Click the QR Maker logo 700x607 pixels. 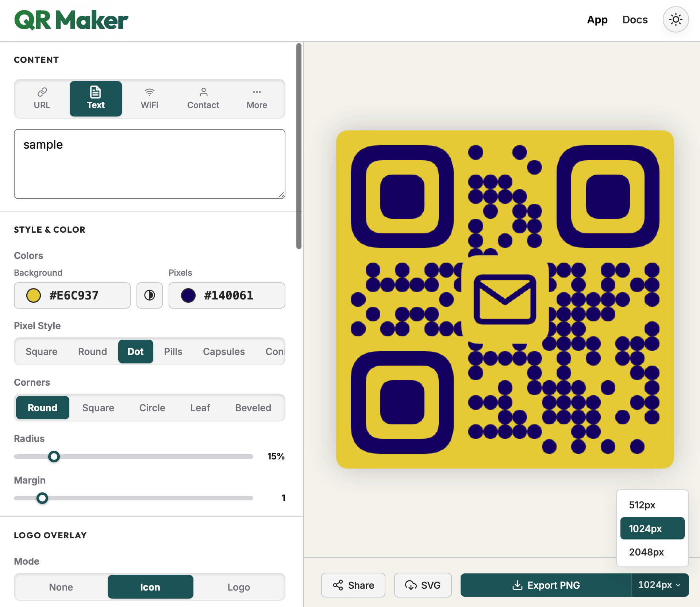[x=71, y=20]
